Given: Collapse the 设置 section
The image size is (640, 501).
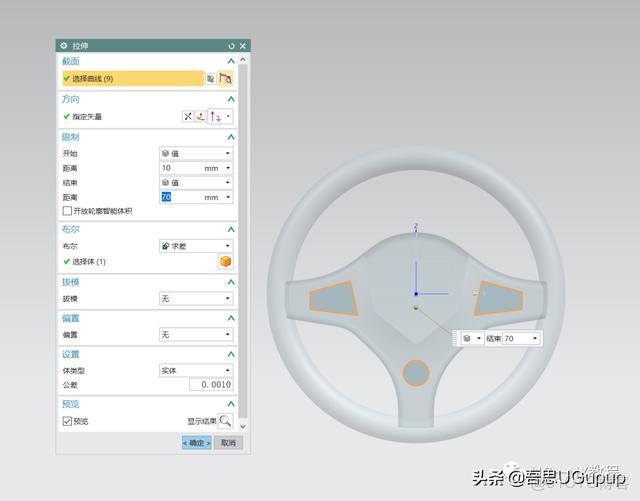Looking at the screenshot, I should click(x=231, y=354).
